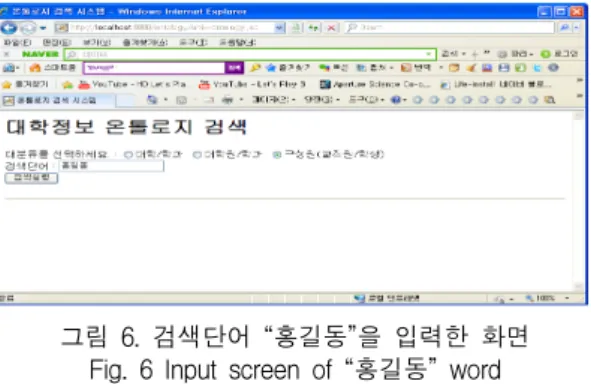The height and width of the screenshot is (384, 591).
Task: Click the refresh page icon
Action: click(x=313, y=28)
